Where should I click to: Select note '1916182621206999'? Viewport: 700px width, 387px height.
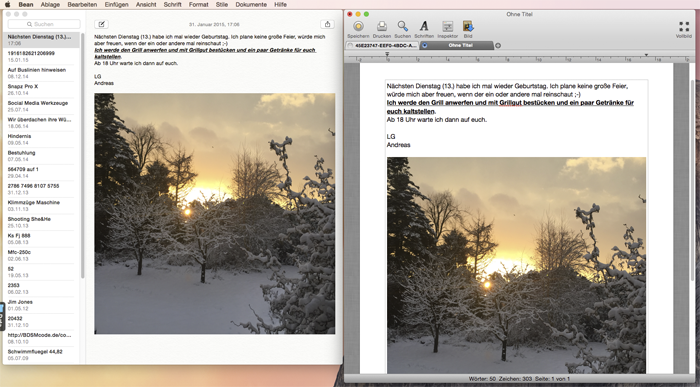41,56
